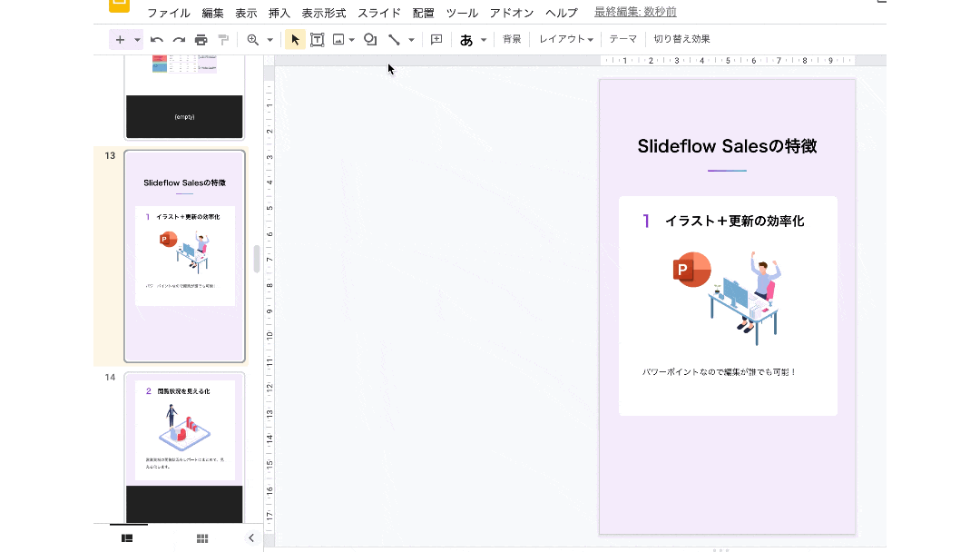The width and height of the screenshot is (980, 552).
Task: Switch to filmstrip view
Action: (x=127, y=537)
